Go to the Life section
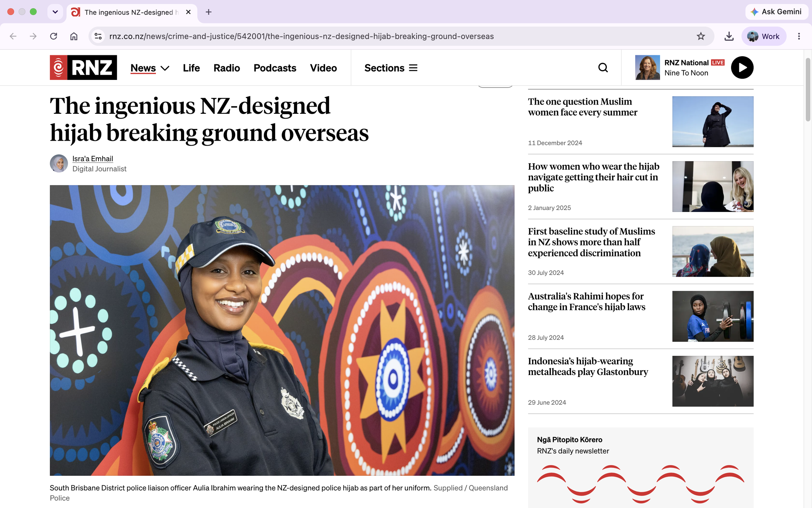Image resolution: width=812 pixels, height=508 pixels. coord(191,68)
